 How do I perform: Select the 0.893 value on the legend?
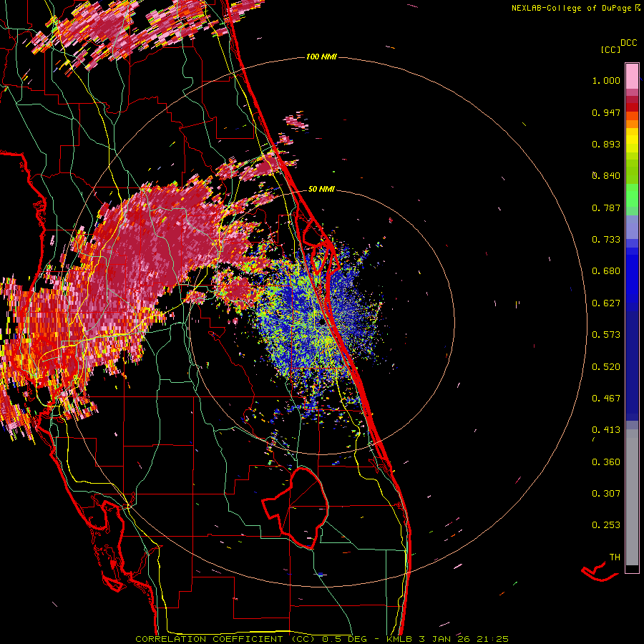click(x=606, y=144)
